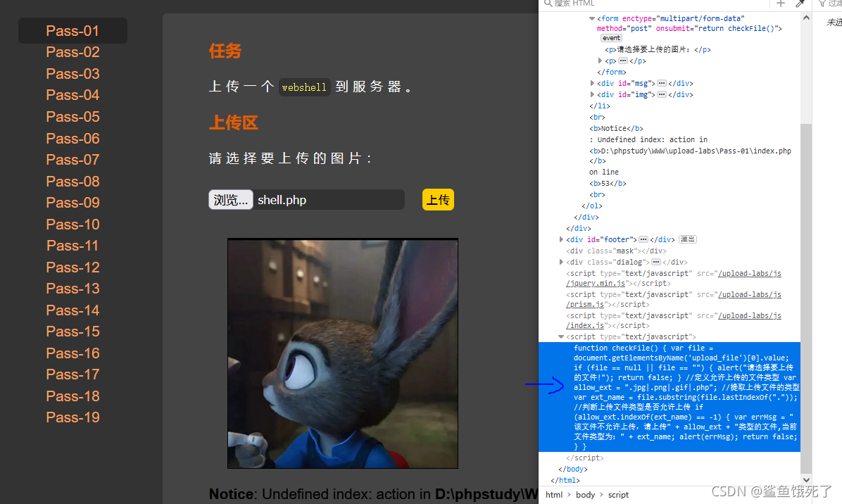Navigate to Pass-17
The image size is (842, 504).
coord(73,374)
